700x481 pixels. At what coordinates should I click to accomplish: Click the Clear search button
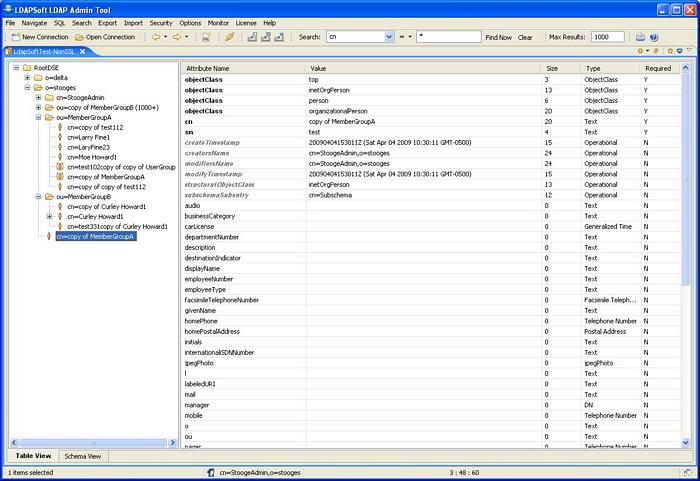click(x=524, y=37)
